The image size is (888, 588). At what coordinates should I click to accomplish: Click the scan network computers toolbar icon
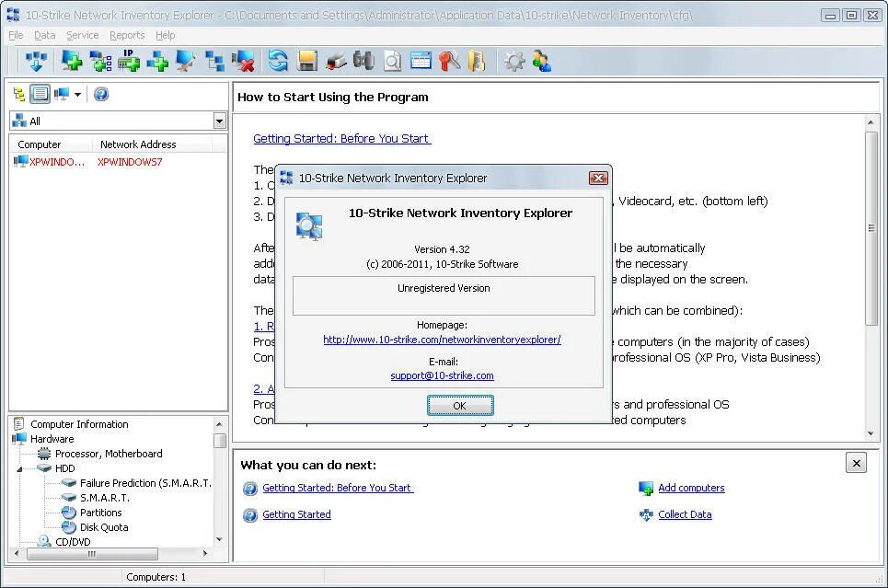pyautogui.click(x=101, y=61)
